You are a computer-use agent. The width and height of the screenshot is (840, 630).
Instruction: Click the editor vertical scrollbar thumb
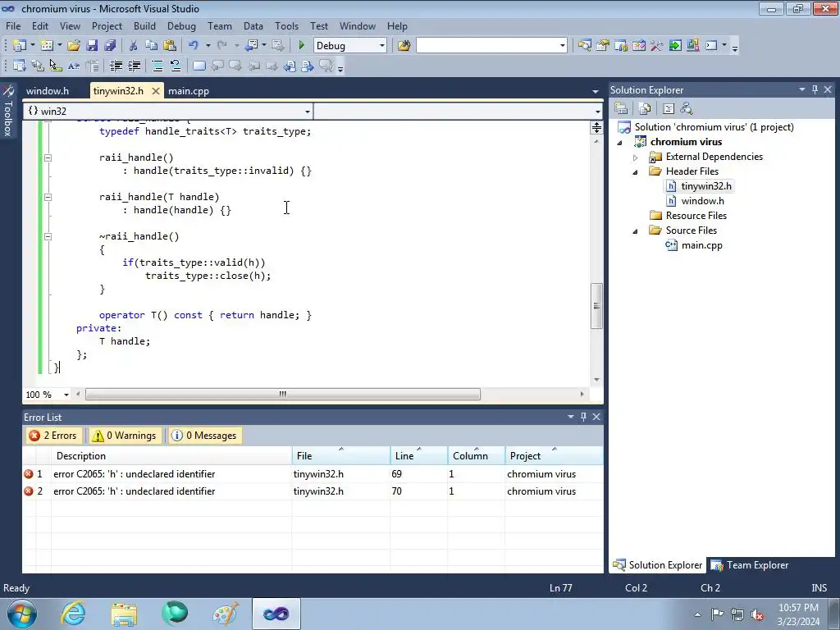tap(596, 305)
